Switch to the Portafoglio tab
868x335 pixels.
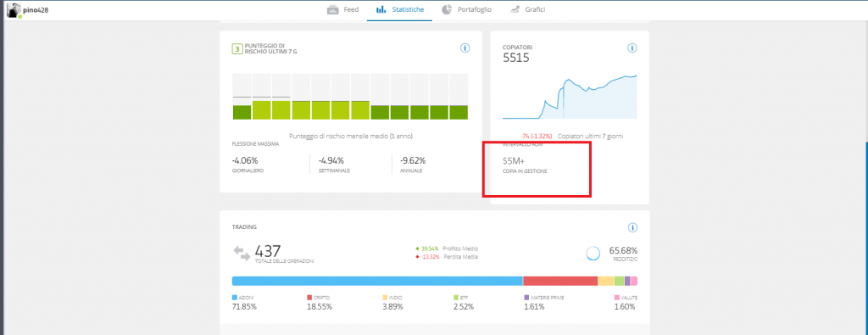click(x=466, y=10)
